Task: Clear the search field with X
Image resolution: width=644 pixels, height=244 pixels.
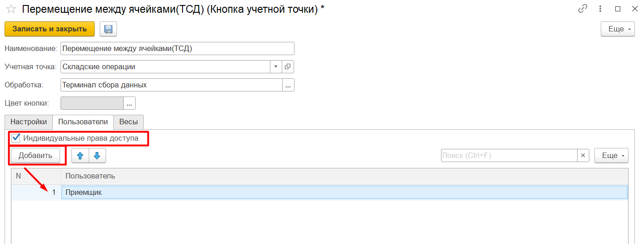Action: click(583, 156)
